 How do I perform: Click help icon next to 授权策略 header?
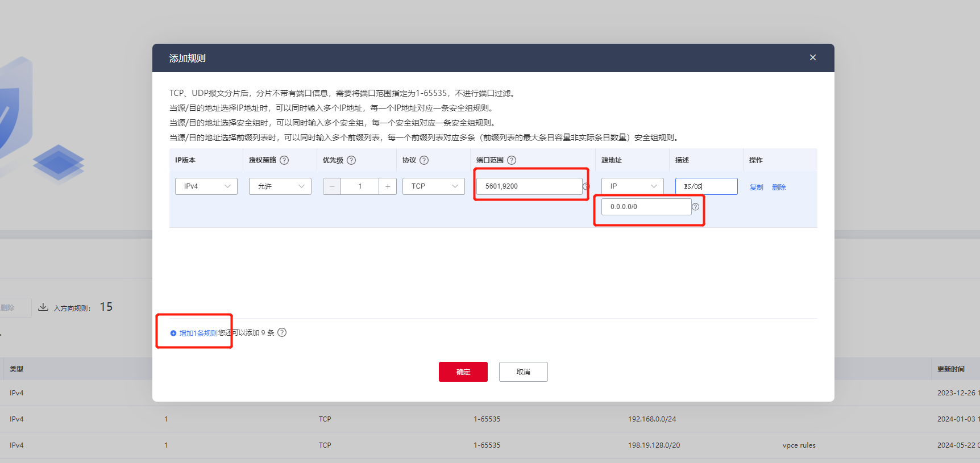284,160
